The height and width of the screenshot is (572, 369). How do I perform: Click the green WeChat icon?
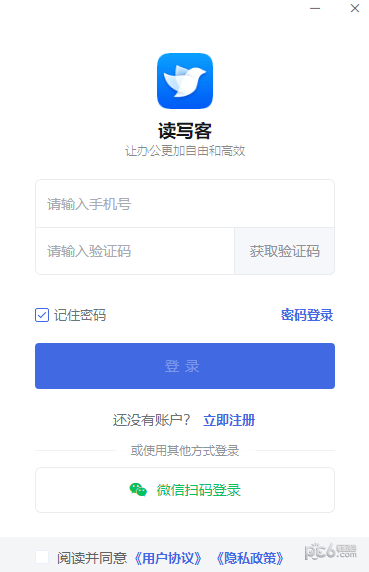(138, 490)
